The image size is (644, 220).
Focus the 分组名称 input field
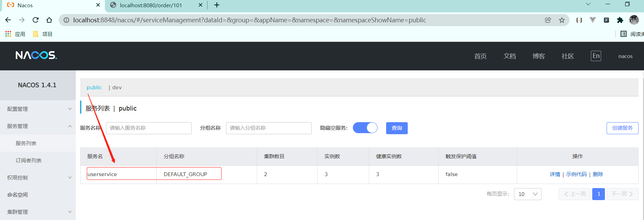pyautogui.click(x=269, y=128)
